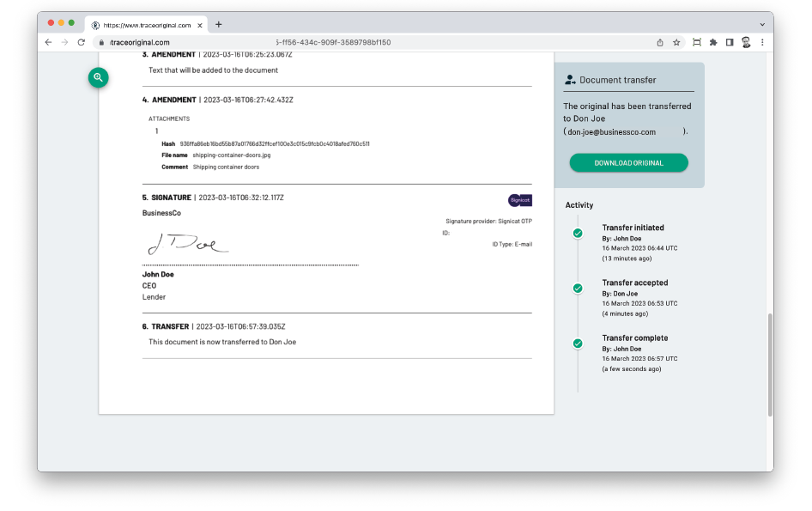Click the Signicat provider logo
The width and height of the screenshot is (812, 511).
point(519,200)
